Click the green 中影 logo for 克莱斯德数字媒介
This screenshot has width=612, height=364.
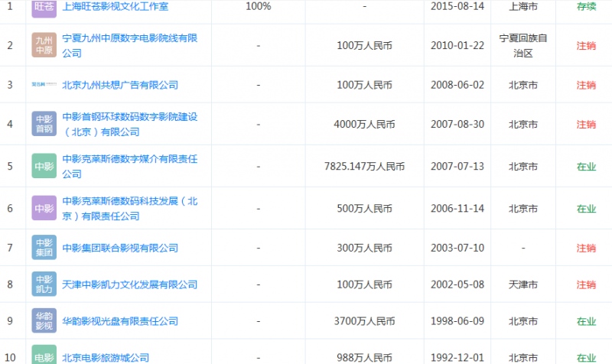click(44, 166)
